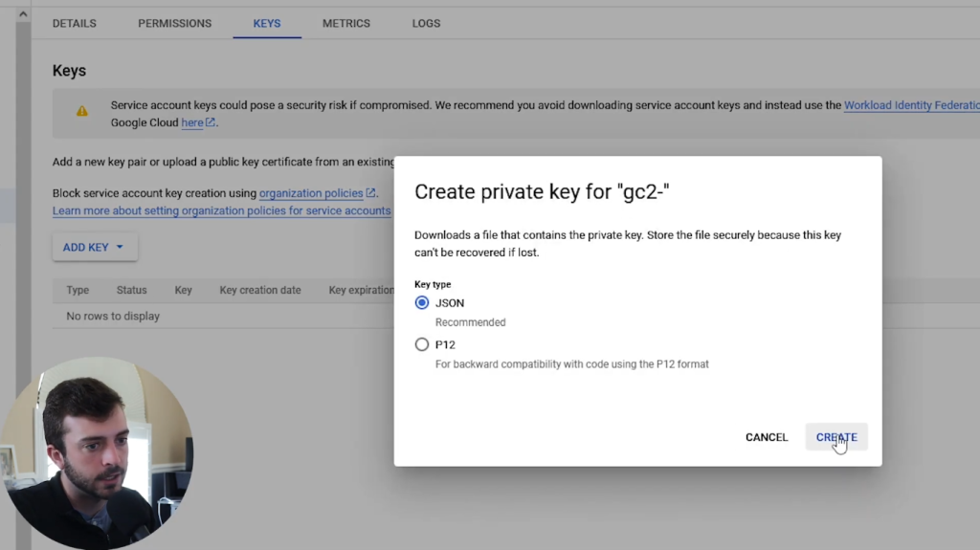Select the JSON key type radio button
The width and height of the screenshot is (980, 550).
422,303
